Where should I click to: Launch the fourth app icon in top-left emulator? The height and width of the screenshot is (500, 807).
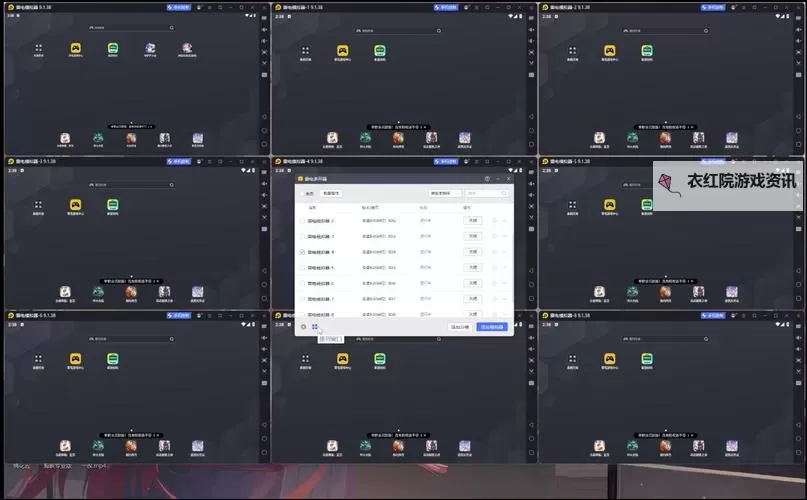point(150,48)
